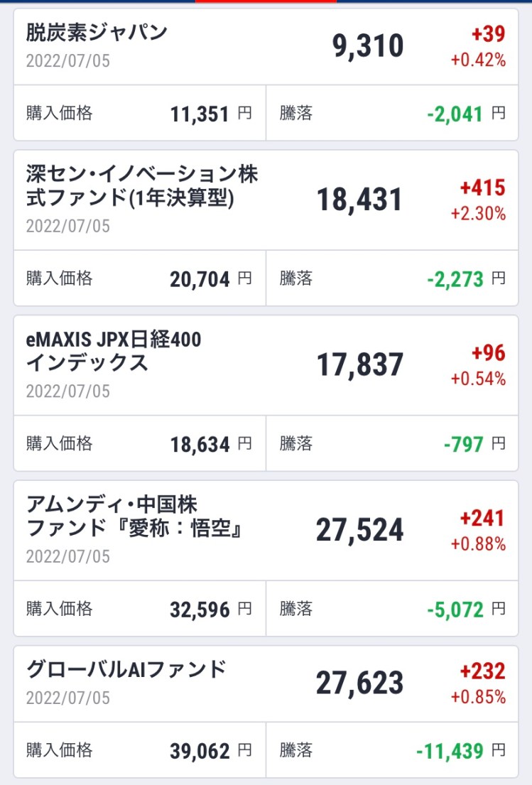Image resolution: width=532 pixels, height=785 pixels.
Task: Tap the 27,623 price of グローバルAIファンド
Action: pos(359,683)
